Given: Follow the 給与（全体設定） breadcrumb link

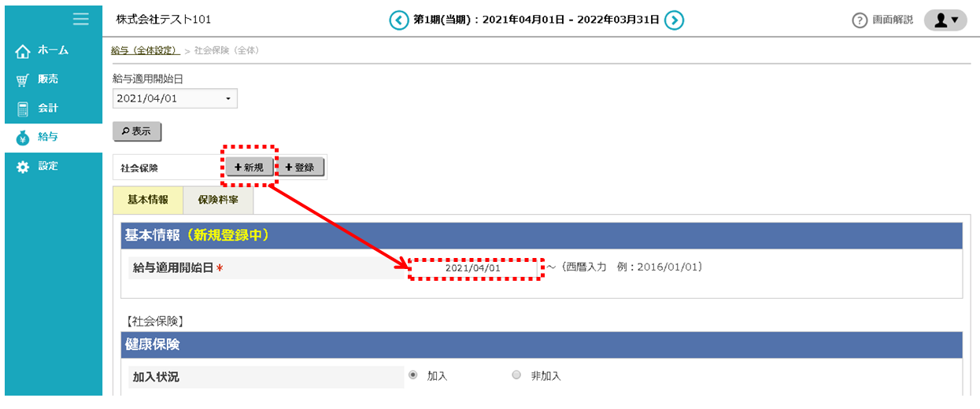Looking at the screenshot, I should tap(145, 50).
